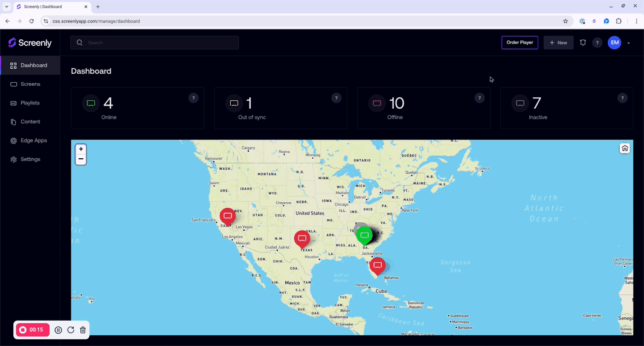Image resolution: width=644 pixels, height=346 pixels.
Task: Show help for the Online card
Action: coord(193,98)
